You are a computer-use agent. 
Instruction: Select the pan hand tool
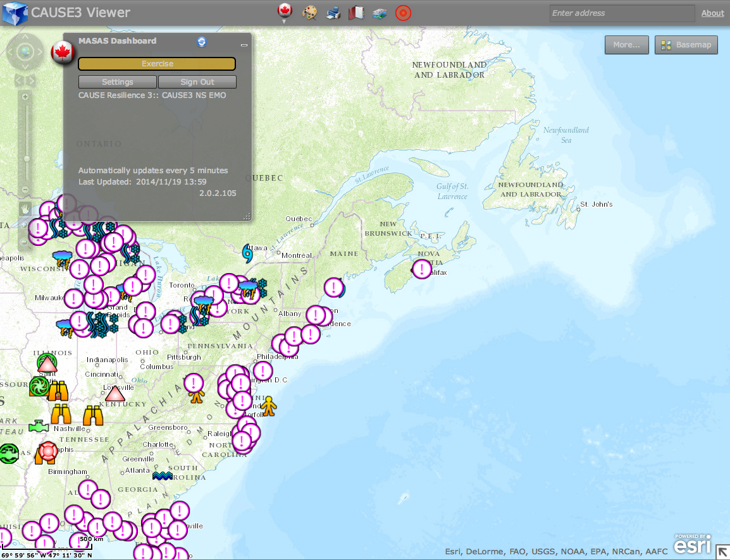click(x=25, y=209)
